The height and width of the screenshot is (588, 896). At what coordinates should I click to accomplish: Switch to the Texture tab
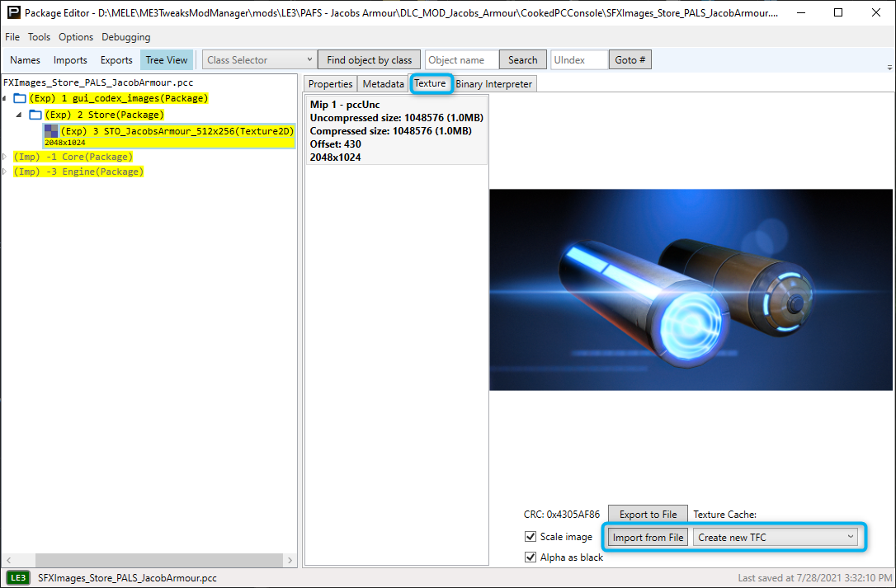click(x=431, y=83)
